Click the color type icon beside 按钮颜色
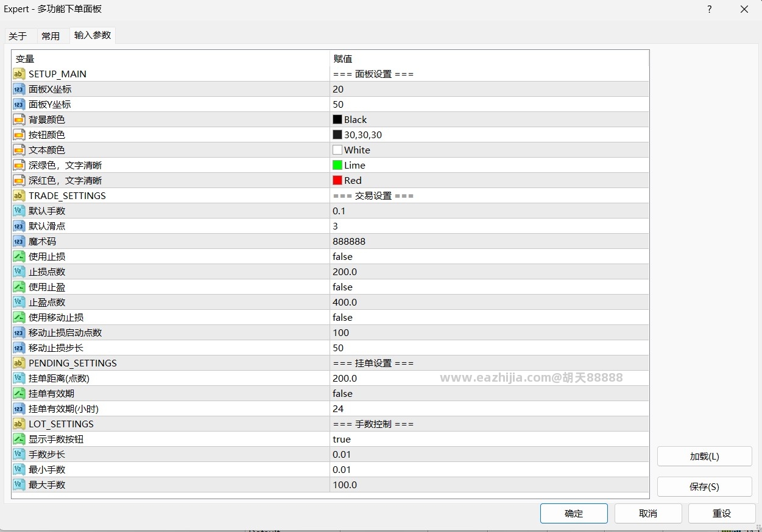The width and height of the screenshot is (762, 532). (x=19, y=135)
